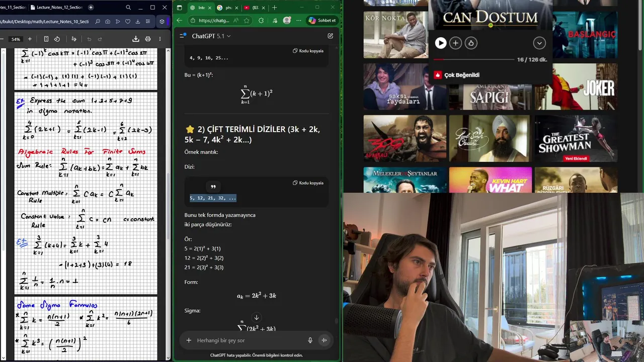Viewport: 644px width, 362px height.
Task: Start voice mode in ChatGPT input
Action: click(x=324, y=340)
